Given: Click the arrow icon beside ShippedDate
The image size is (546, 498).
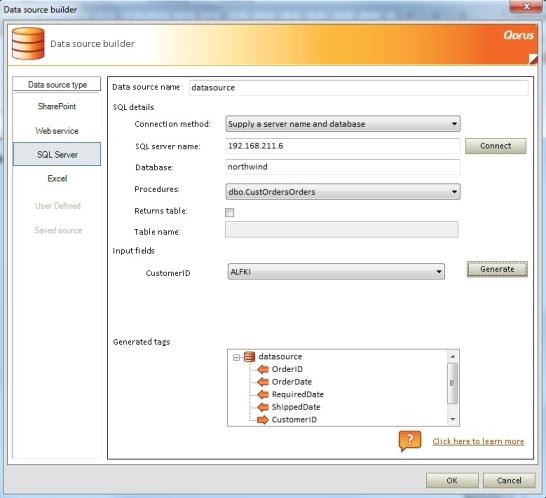Looking at the screenshot, I should (263, 407).
